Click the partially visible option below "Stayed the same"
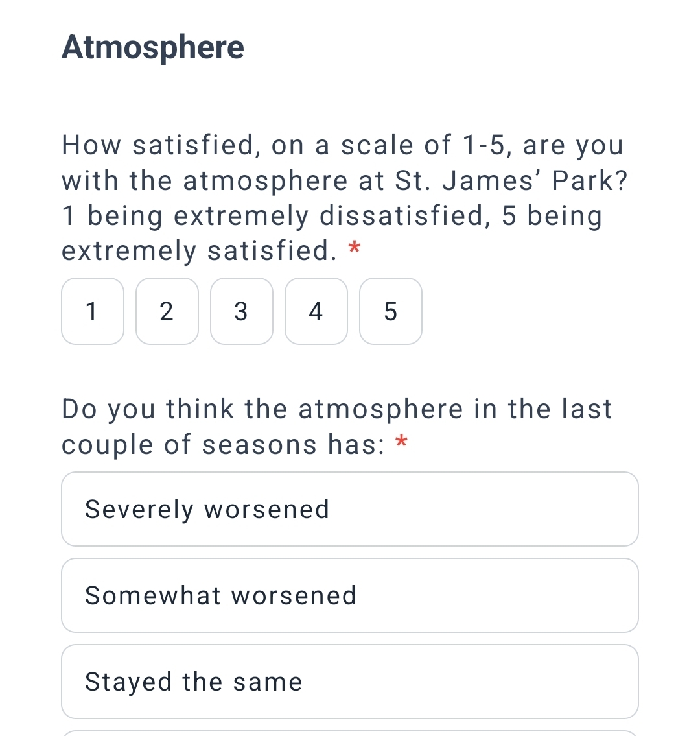Image resolution: width=700 pixels, height=736 pixels. 350,733
